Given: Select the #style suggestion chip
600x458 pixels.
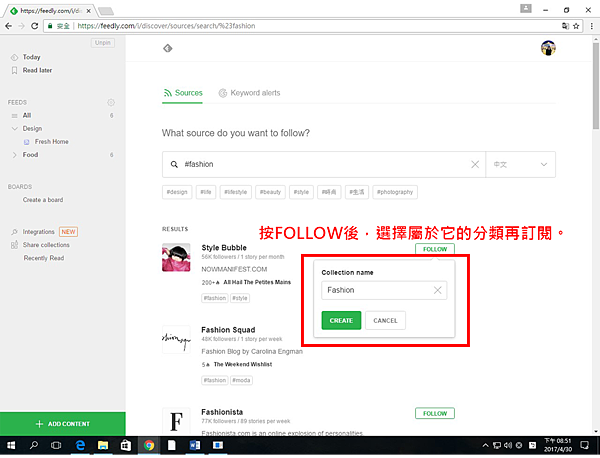Looking at the screenshot, I should point(301,192).
